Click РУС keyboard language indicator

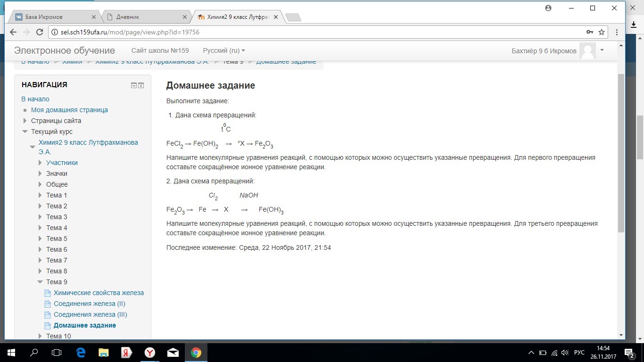[579, 353]
